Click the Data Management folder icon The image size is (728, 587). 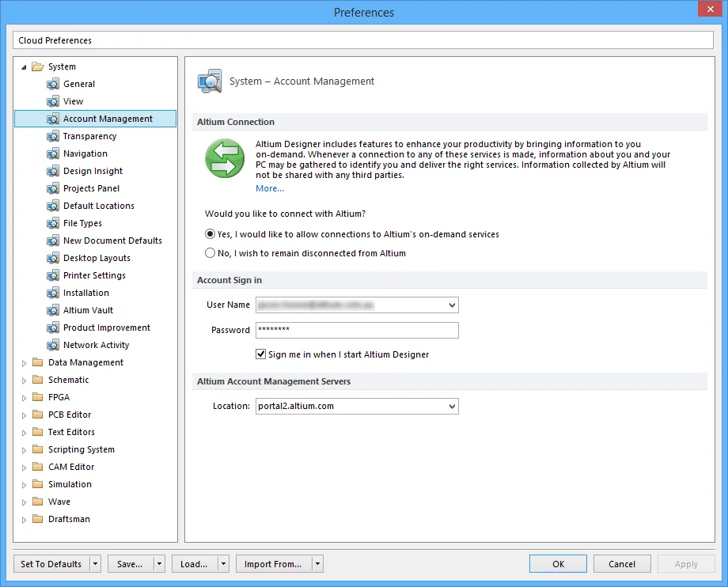point(38,362)
